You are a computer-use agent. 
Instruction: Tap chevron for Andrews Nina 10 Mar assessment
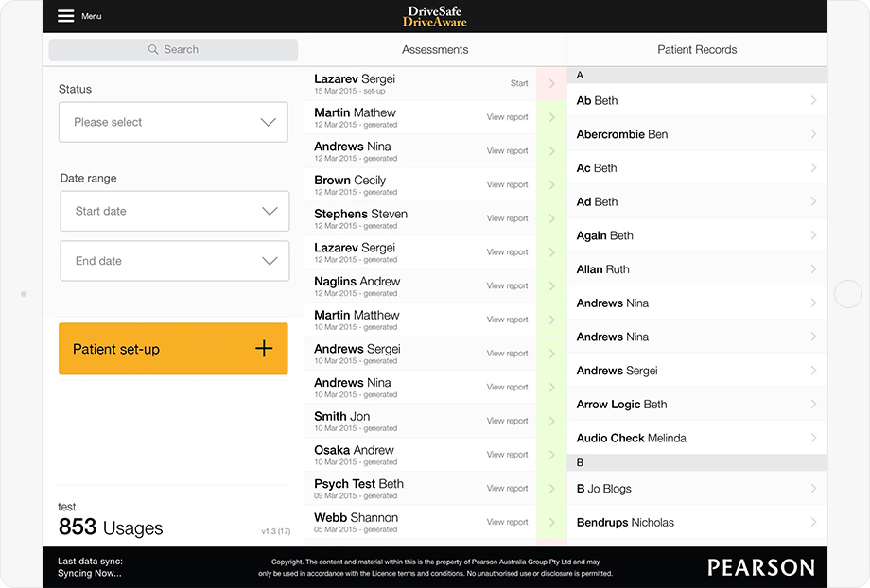pos(551,388)
